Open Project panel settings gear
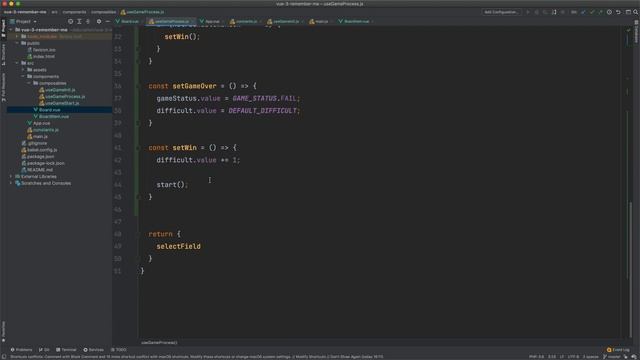Viewport: 640px width, 360px height. [x=99, y=21]
